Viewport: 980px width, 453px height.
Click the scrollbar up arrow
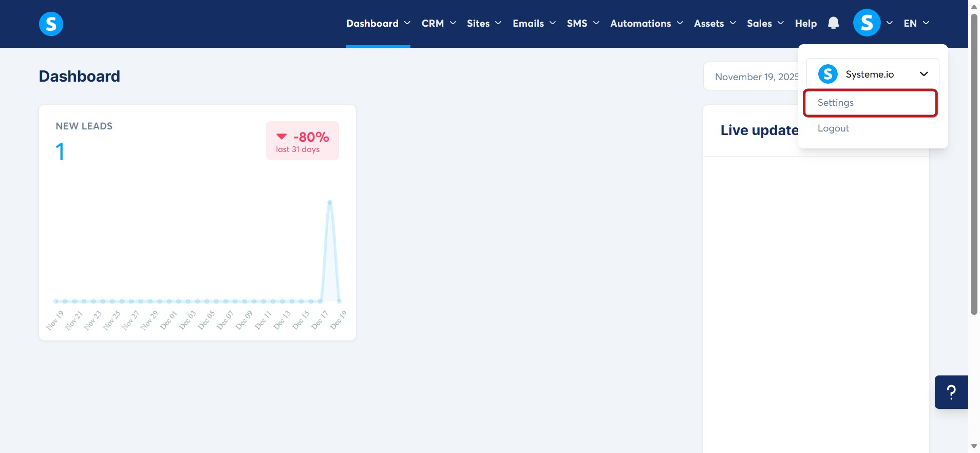974,7
